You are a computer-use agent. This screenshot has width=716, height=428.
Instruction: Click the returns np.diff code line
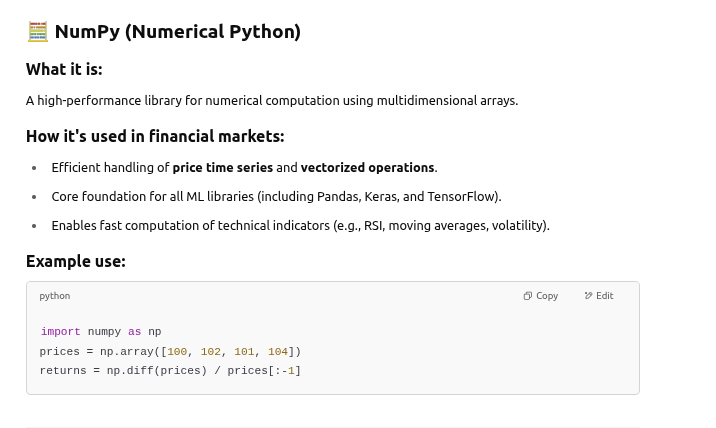[170, 371]
